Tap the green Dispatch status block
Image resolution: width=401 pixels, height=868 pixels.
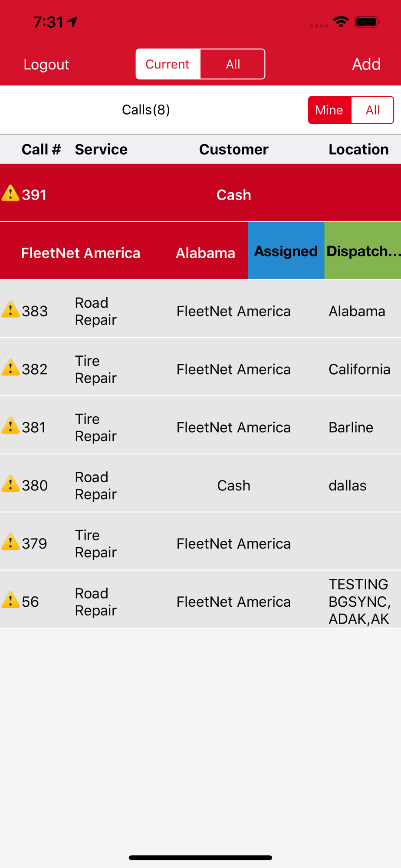tap(363, 250)
